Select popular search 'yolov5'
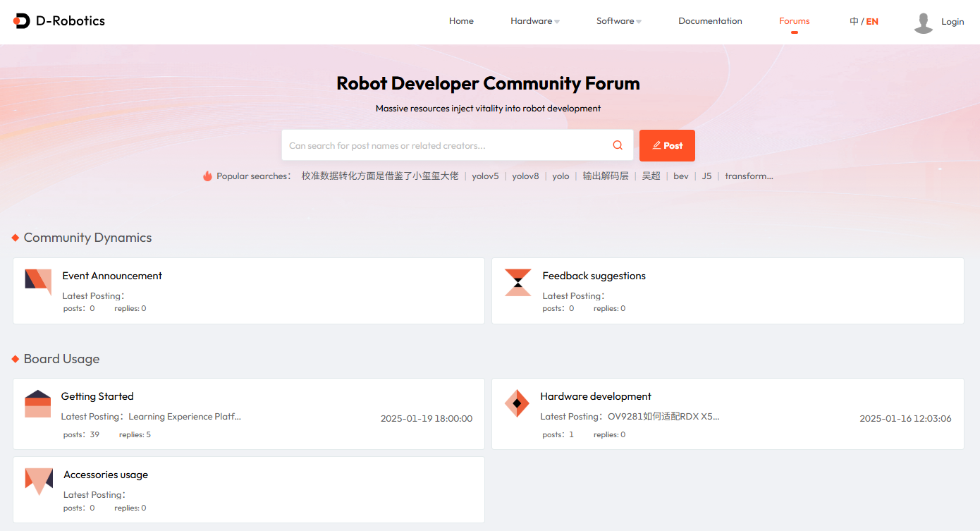The height and width of the screenshot is (531, 980). coord(485,176)
